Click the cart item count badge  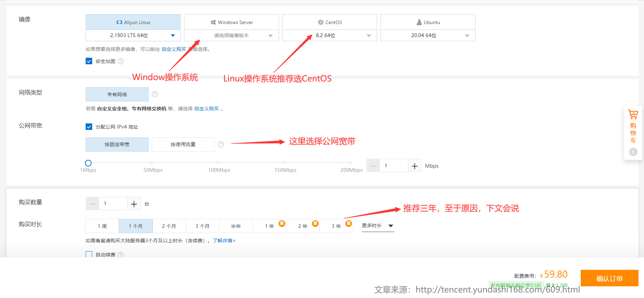click(633, 152)
